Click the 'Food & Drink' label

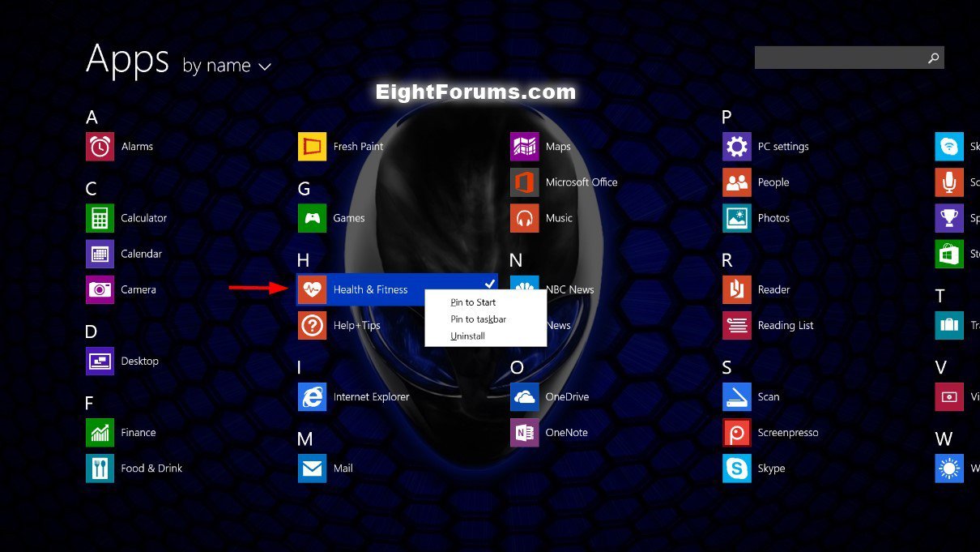click(x=151, y=469)
